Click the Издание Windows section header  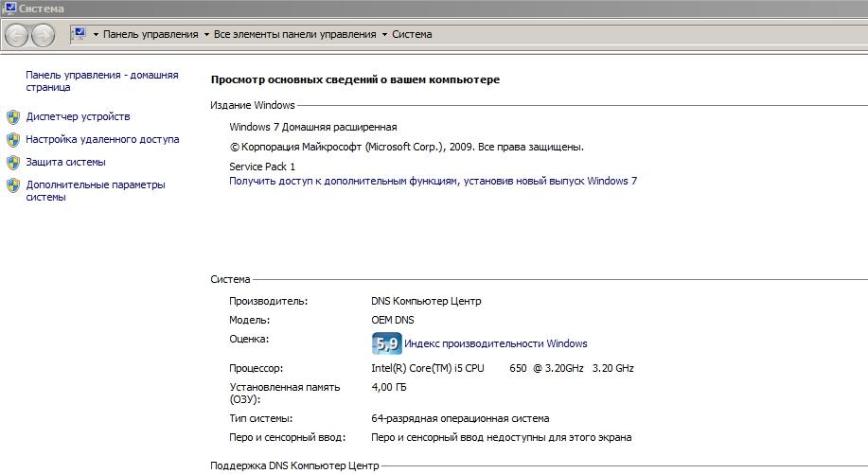click(253, 105)
